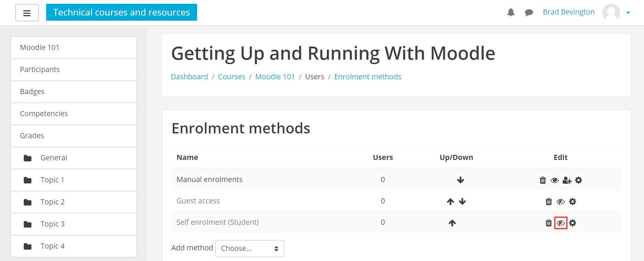
Task: Move Manual enrolments down
Action: [460, 180]
